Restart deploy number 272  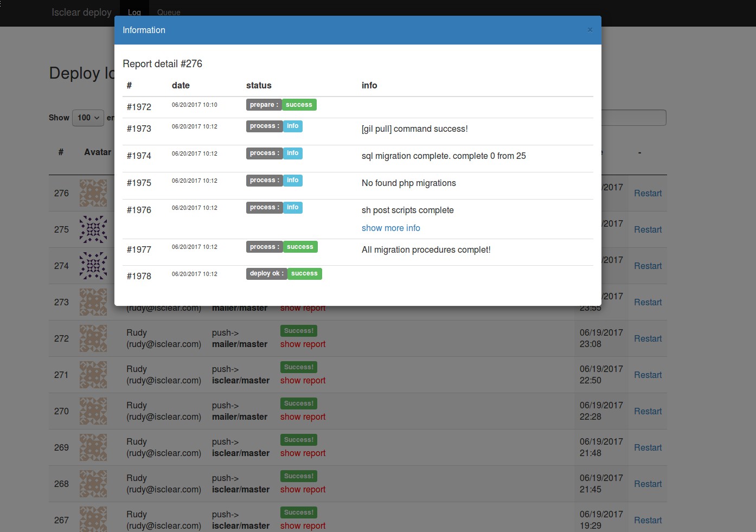pos(648,339)
